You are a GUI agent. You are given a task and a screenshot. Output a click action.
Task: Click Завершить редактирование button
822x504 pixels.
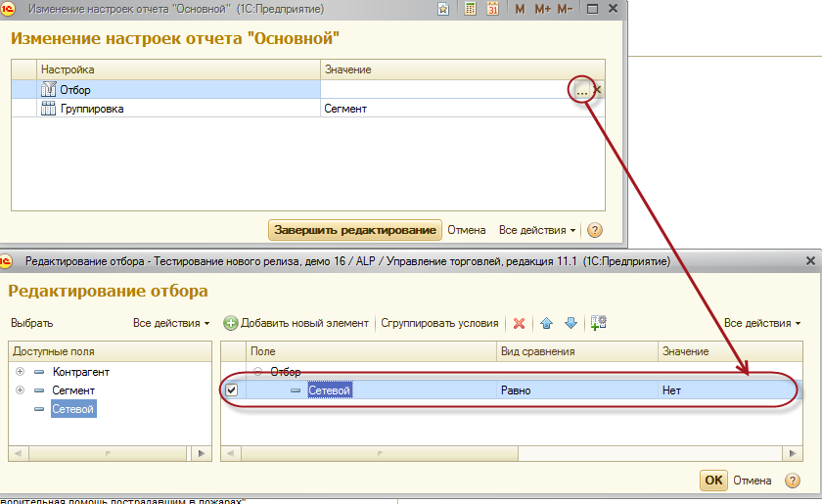click(355, 230)
